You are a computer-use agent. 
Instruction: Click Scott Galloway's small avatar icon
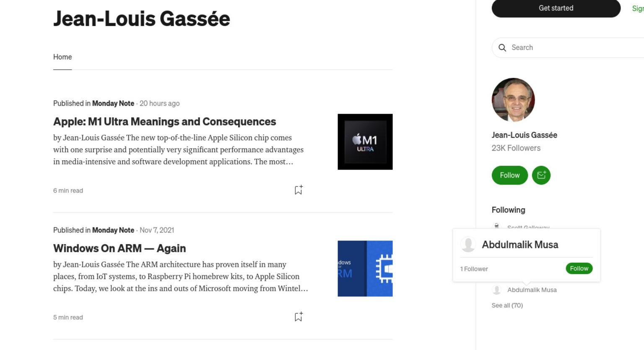pyautogui.click(x=497, y=226)
